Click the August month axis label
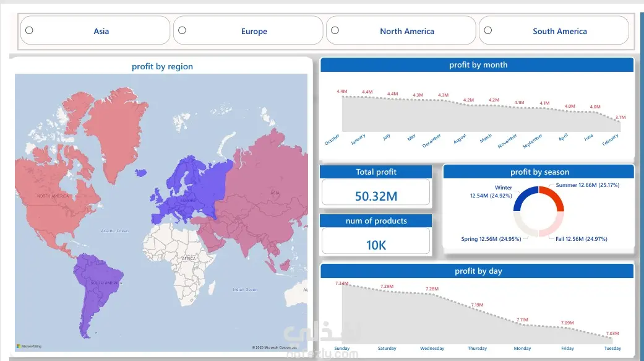Viewport: 644px width, 361px height. coord(460,139)
